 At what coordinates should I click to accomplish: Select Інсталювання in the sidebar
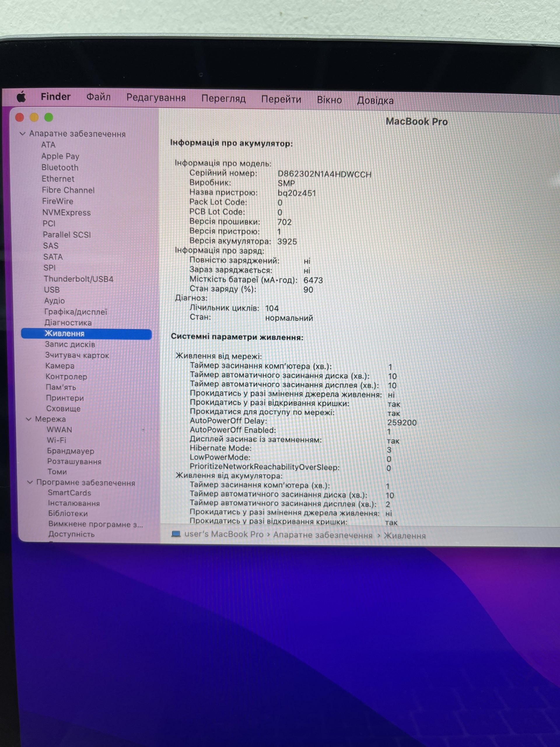pos(74,503)
